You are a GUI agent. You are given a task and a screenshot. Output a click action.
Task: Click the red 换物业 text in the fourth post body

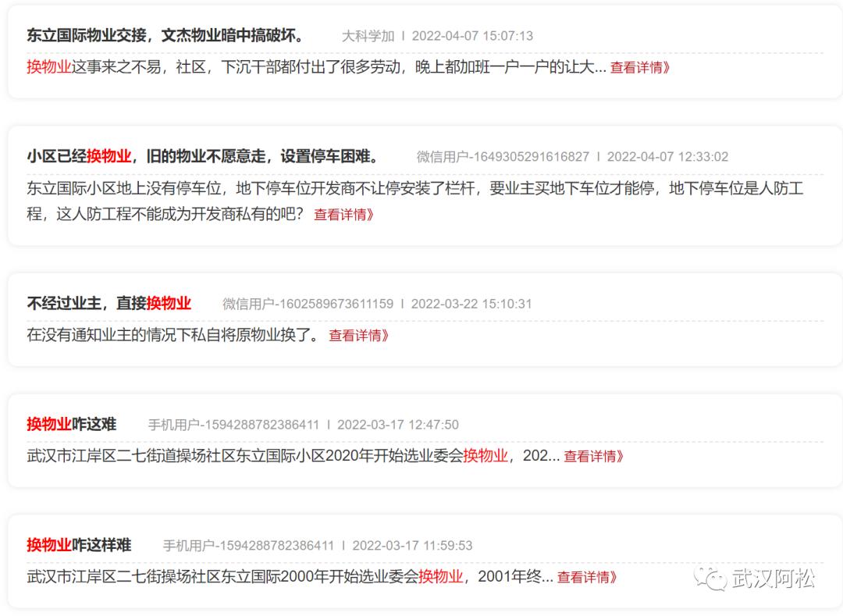(486, 457)
